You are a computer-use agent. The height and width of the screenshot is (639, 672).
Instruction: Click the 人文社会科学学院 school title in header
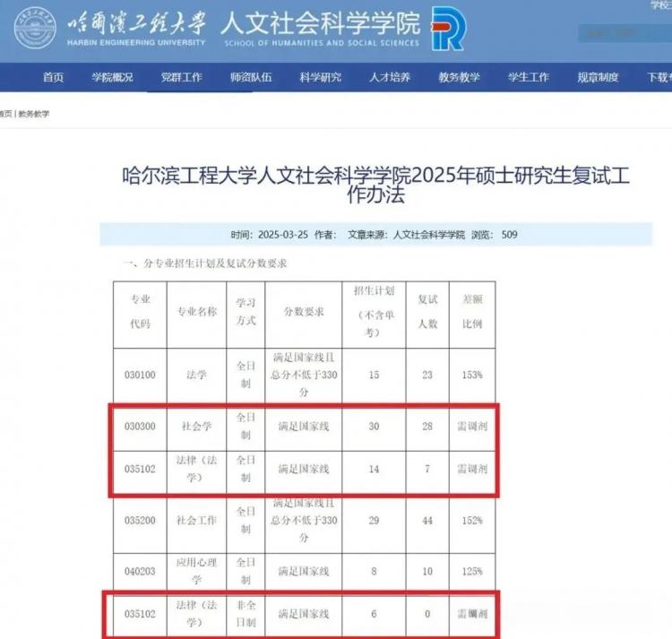click(x=321, y=23)
